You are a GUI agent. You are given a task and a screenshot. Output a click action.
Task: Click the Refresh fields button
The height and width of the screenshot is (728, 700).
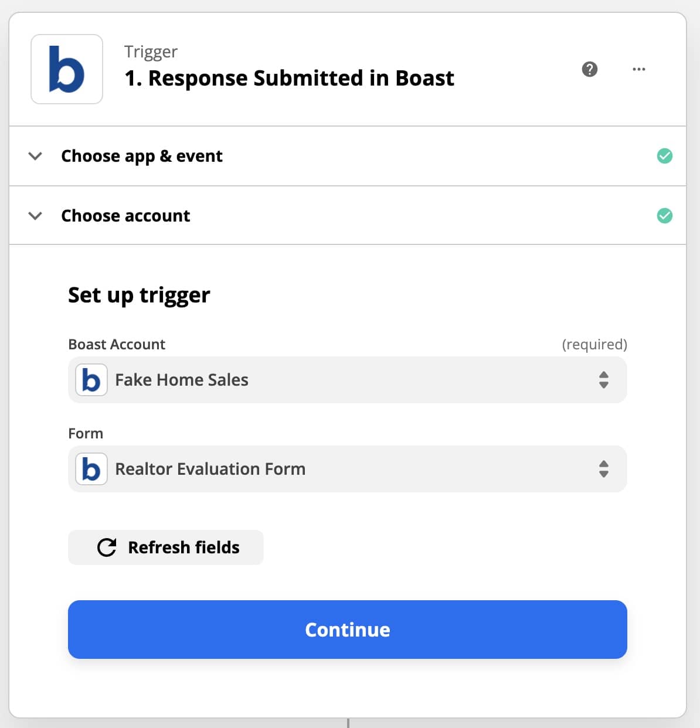coord(166,547)
